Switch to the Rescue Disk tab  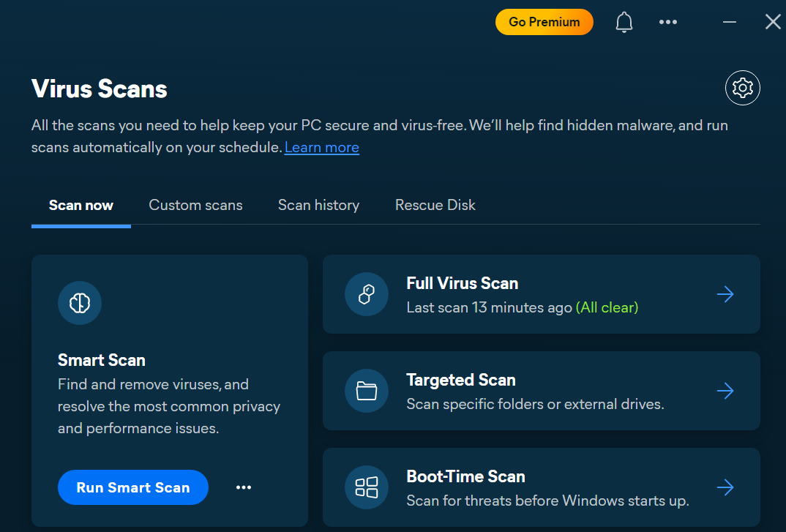coord(435,205)
